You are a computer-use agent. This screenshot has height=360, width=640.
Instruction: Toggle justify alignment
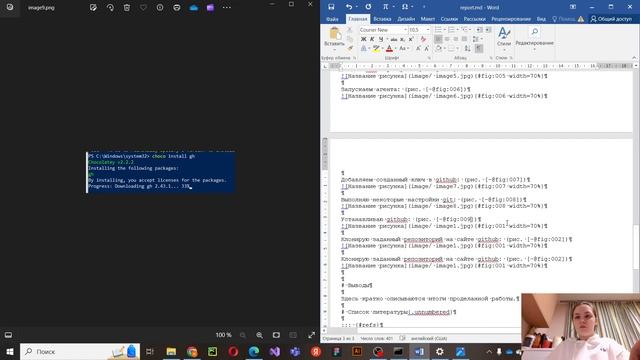coord(464,39)
